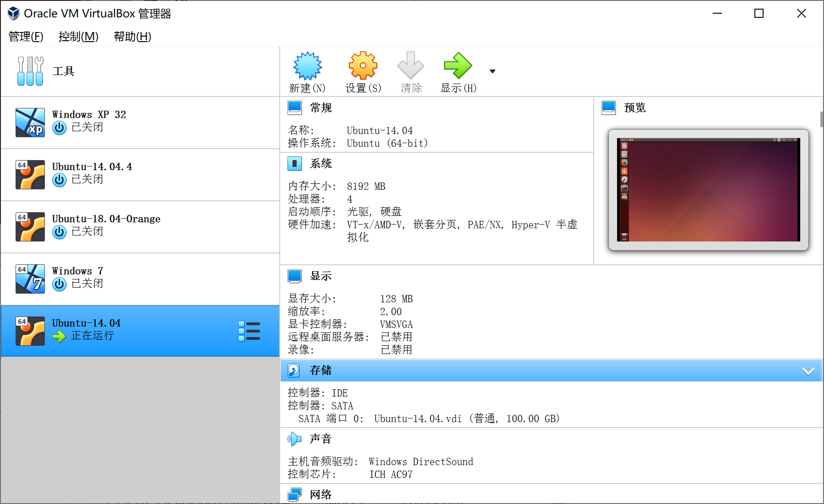Click power-off status icon of Ubuntu-18.04-Orange

point(59,232)
